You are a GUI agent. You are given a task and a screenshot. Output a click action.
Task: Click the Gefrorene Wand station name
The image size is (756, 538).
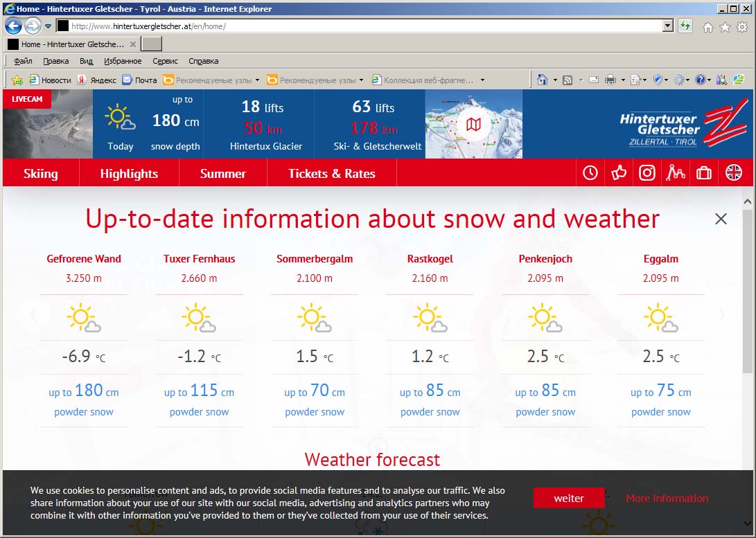[x=84, y=259]
